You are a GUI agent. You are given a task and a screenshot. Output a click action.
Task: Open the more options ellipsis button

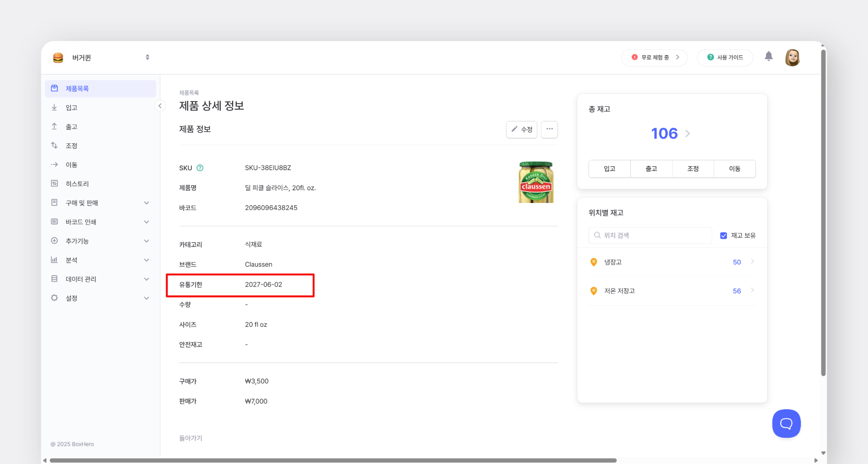[549, 129]
